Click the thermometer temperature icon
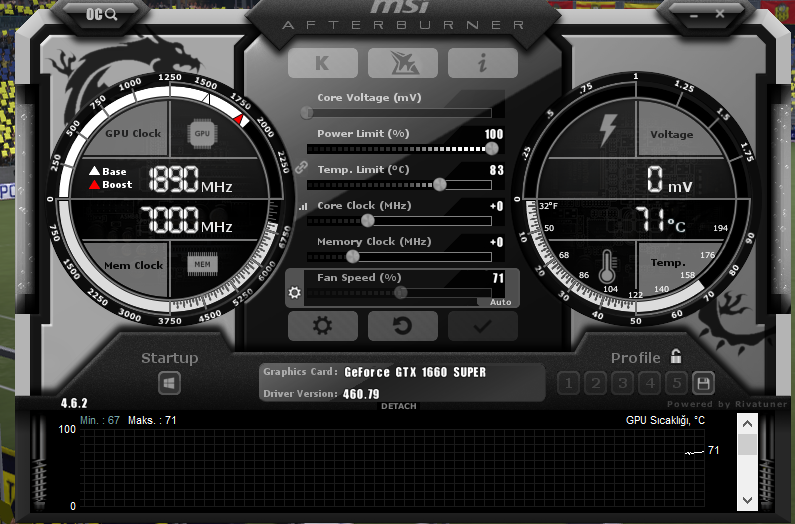Image resolution: width=795 pixels, height=524 pixels. [x=607, y=266]
